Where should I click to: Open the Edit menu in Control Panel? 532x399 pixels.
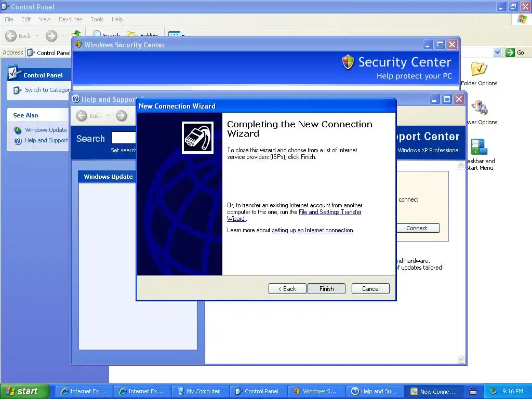26,19
